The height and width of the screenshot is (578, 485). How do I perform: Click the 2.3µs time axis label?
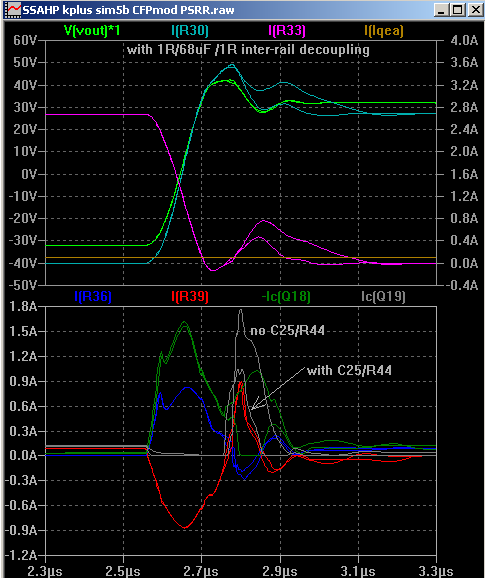pos(45,571)
